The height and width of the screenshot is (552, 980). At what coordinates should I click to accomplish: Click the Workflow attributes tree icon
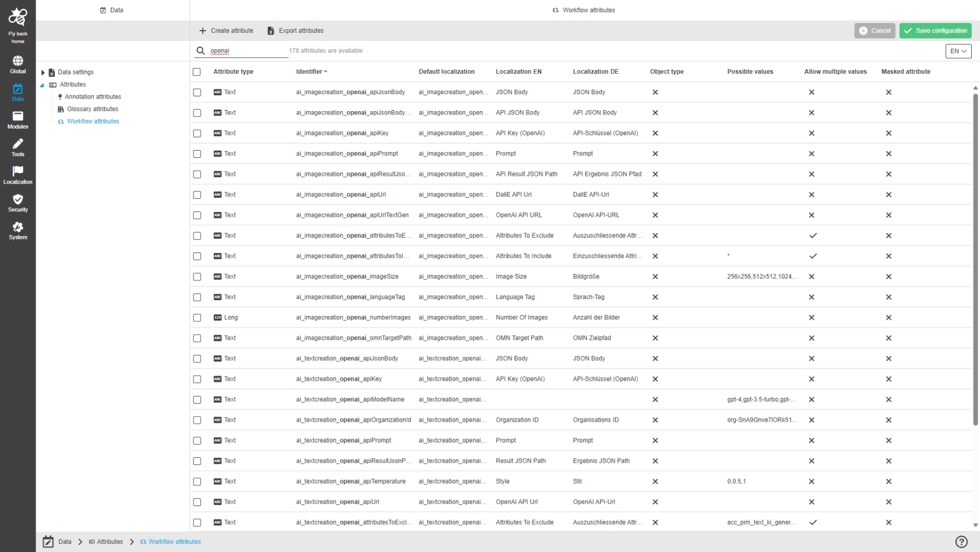(61, 122)
